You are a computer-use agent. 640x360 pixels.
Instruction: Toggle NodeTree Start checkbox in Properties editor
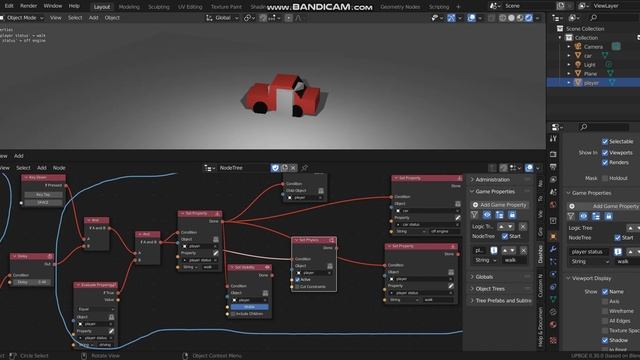618,238
